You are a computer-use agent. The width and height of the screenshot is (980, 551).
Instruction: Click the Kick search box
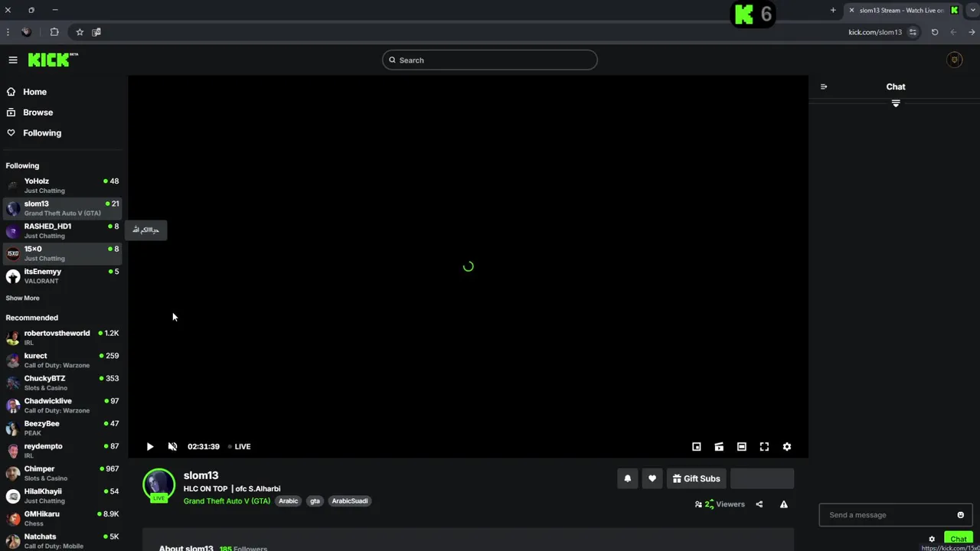(x=490, y=60)
